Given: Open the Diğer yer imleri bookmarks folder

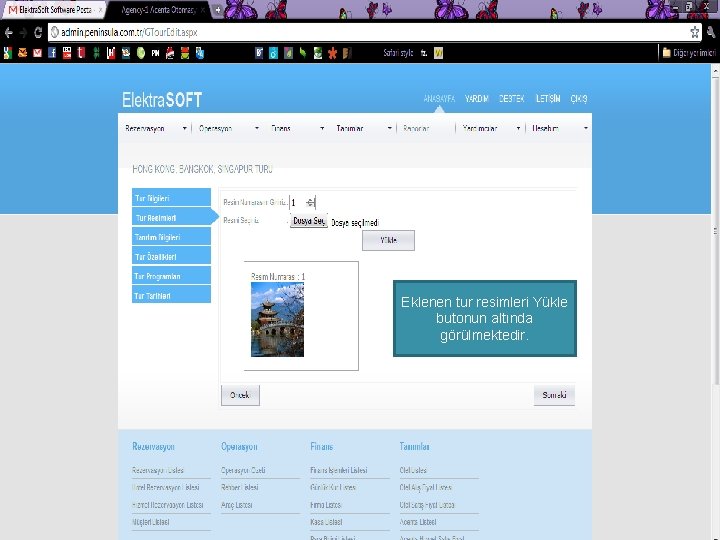Looking at the screenshot, I should tap(689, 53).
